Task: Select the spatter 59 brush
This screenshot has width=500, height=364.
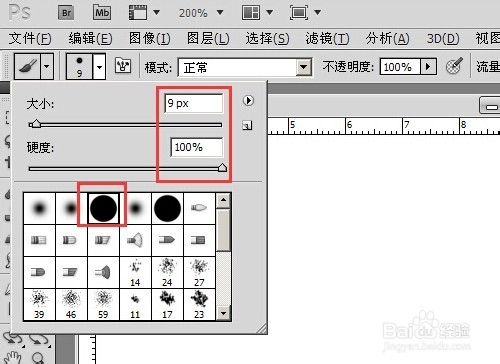Action: tap(103, 304)
